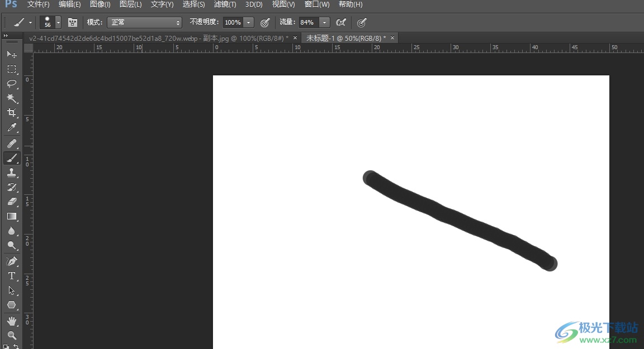Open flow slider dropdown arrow
This screenshot has height=349, width=644.
(324, 22)
